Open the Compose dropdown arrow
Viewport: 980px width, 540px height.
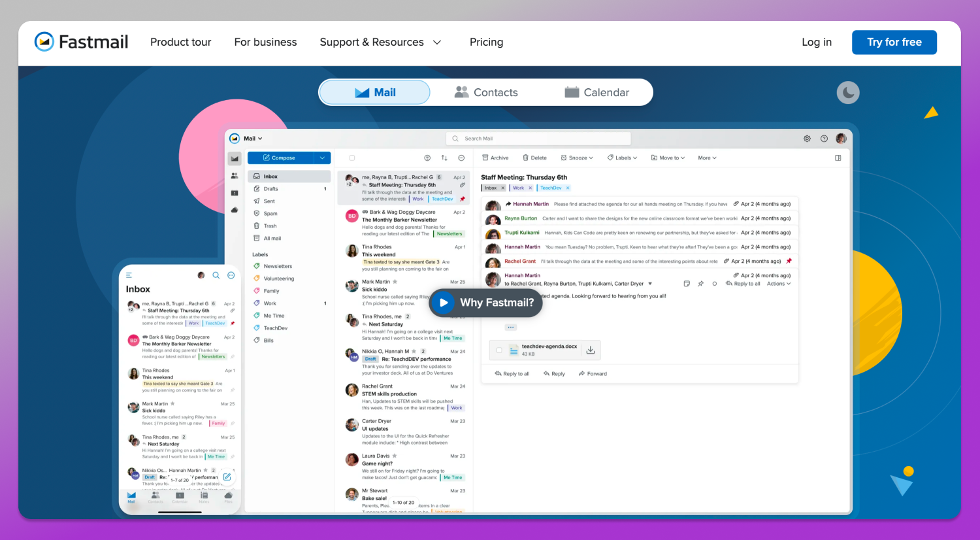point(322,158)
